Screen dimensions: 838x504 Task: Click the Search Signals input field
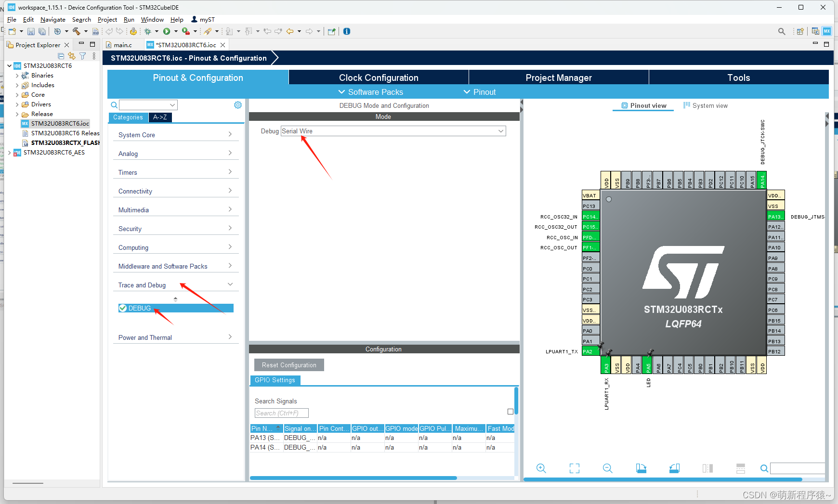(x=281, y=413)
